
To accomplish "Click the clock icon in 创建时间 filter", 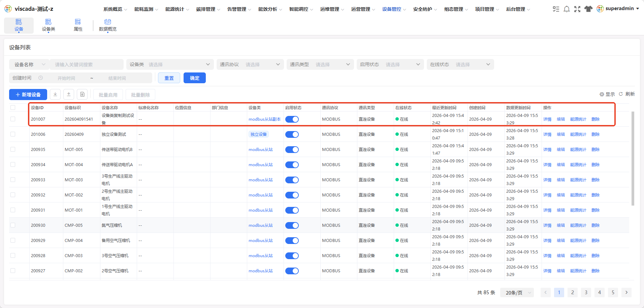I will [40, 78].
